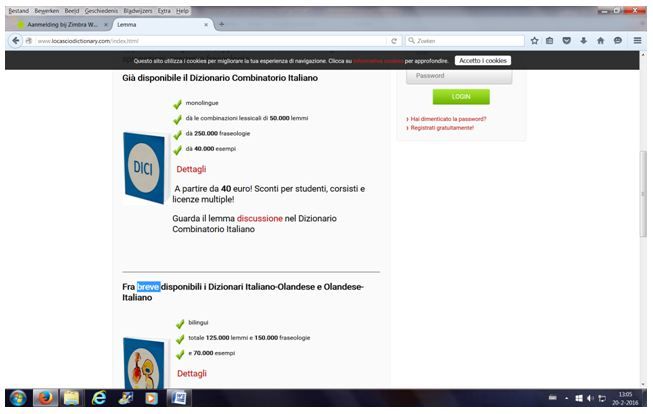Open downloads with the arrow icon

tap(583, 40)
